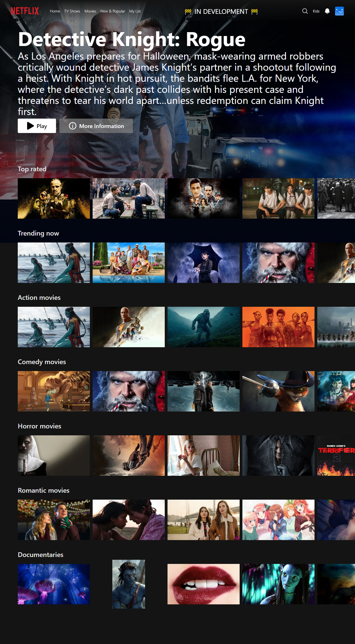Viewport: 355px width, 644px height.
Task: Open the Movies menu item
Action: pyautogui.click(x=90, y=11)
